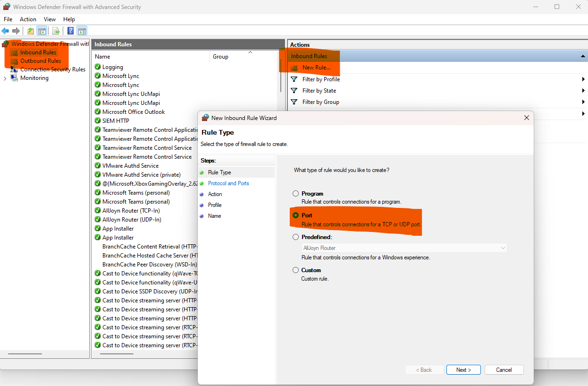The height and width of the screenshot is (386, 588).
Task: Toggle Show/Hide Console Tree toolbar icon
Action: [42, 31]
